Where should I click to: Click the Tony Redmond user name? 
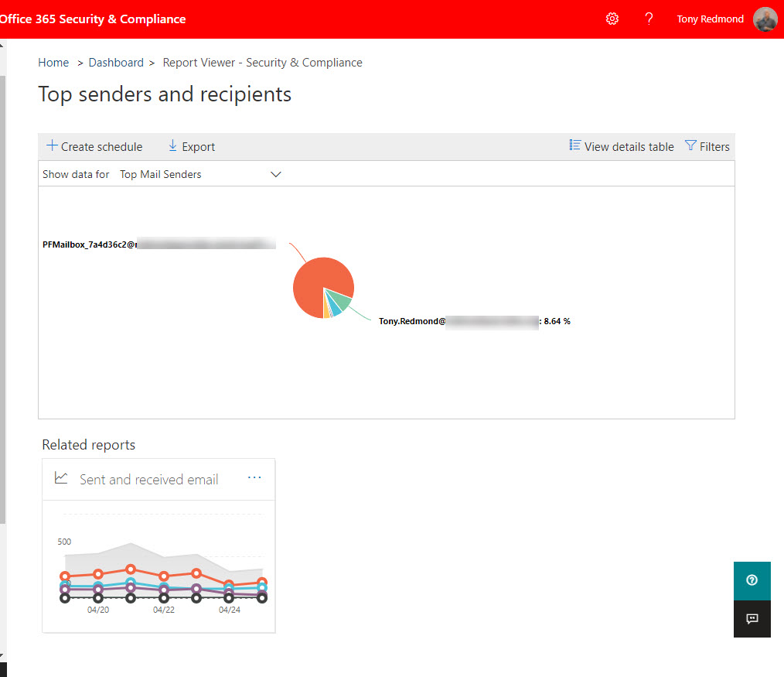(710, 19)
